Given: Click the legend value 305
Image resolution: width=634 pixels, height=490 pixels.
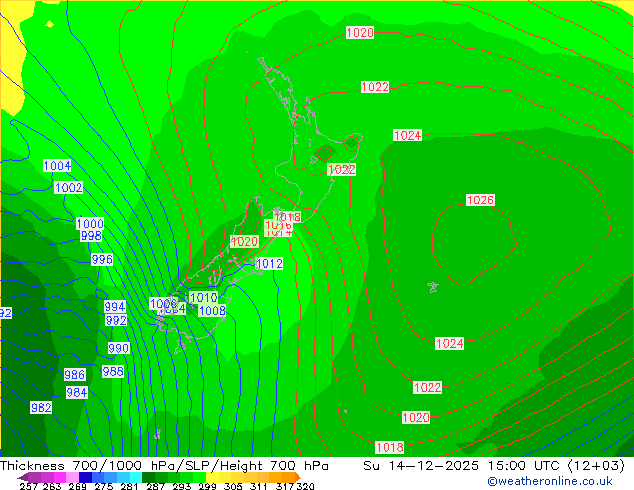Looking at the screenshot, I should point(233,486).
